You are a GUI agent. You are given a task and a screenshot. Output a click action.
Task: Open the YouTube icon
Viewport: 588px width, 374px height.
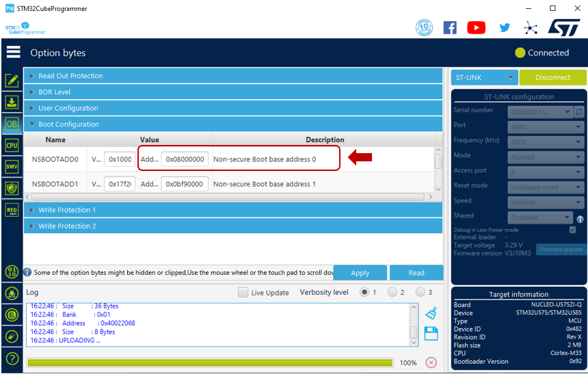pos(477,28)
